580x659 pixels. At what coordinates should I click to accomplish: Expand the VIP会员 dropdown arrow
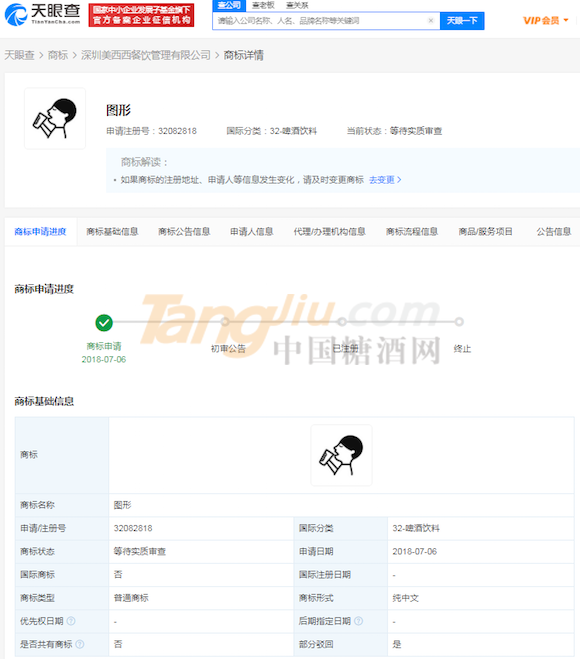[566, 20]
